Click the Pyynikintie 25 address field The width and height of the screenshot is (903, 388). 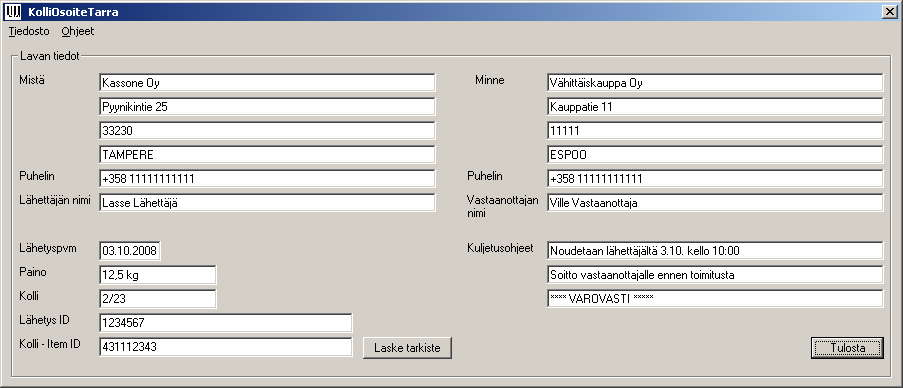[x=267, y=106]
